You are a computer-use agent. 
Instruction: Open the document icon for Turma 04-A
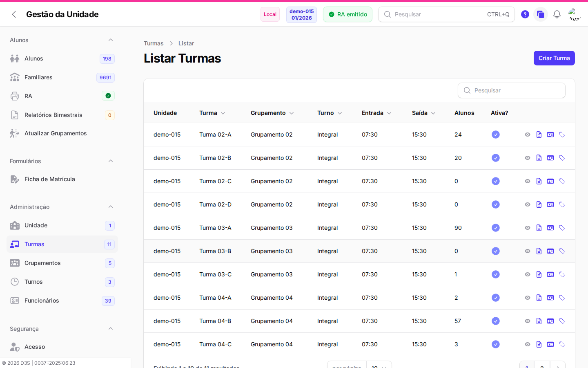[x=539, y=298]
